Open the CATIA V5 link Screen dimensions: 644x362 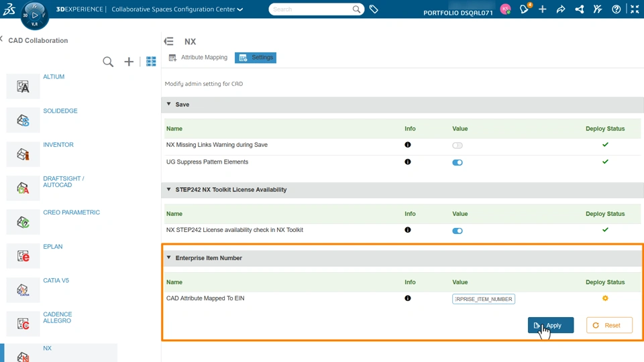point(56,280)
